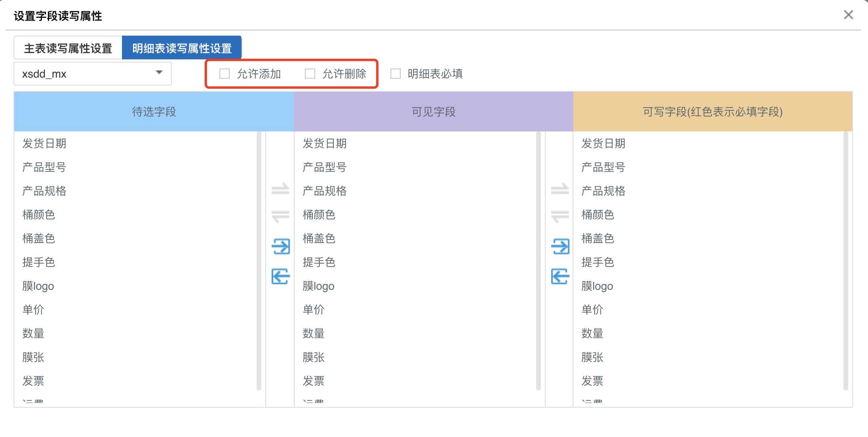Click move-left arrows between 可见字段 and 可写字段
The image size is (868, 437).
(x=560, y=216)
